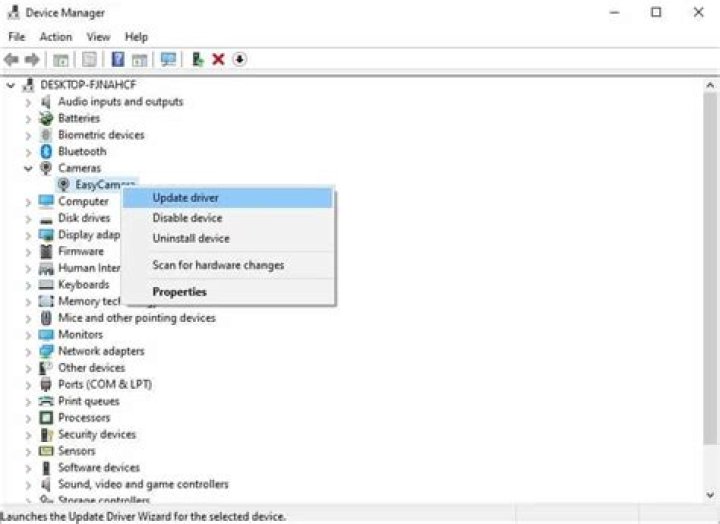
Task: Click the back arrow in toolbar
Action: click(x=11, y=60)
